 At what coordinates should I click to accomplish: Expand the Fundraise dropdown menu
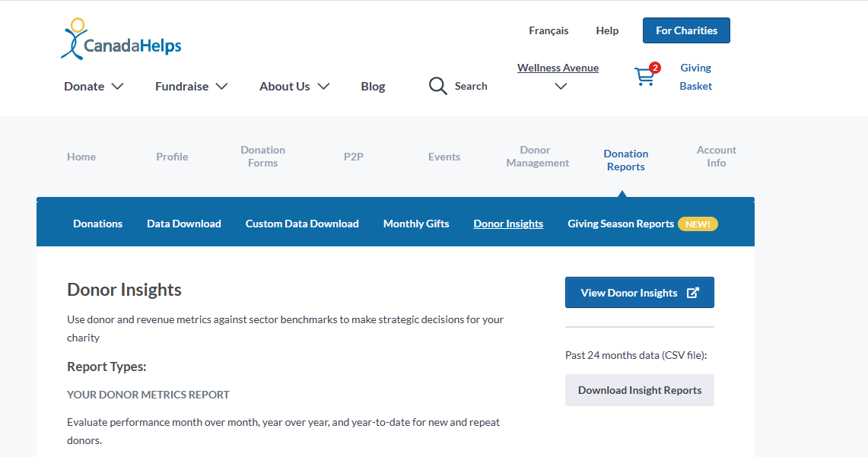191,86
